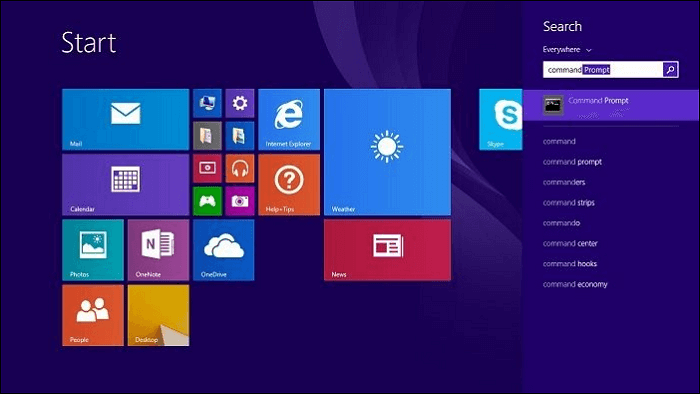
Task: Choose the 'command economy' suggestion
Action: [x=575, y=284]
